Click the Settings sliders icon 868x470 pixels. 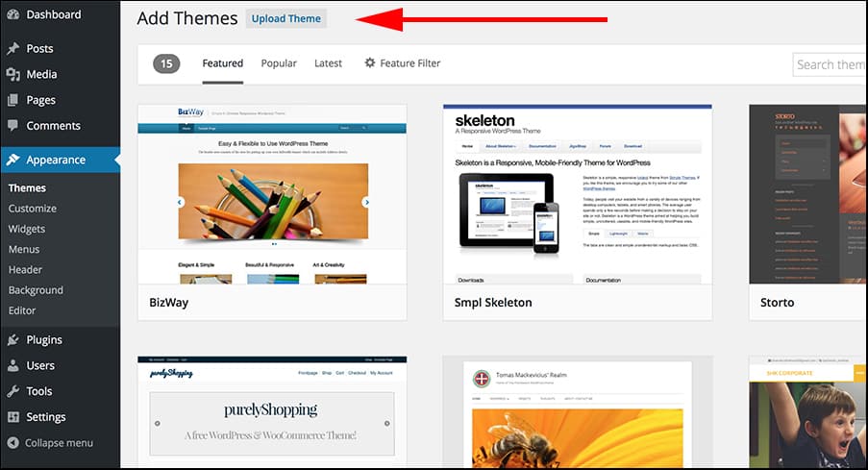pyautogui.click(x=13, y=417)
